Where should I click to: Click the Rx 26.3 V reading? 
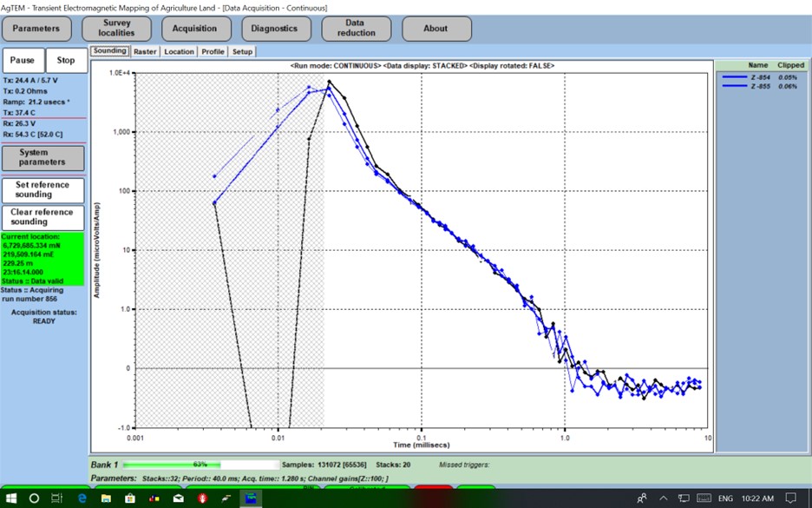[x=19, y=124]
